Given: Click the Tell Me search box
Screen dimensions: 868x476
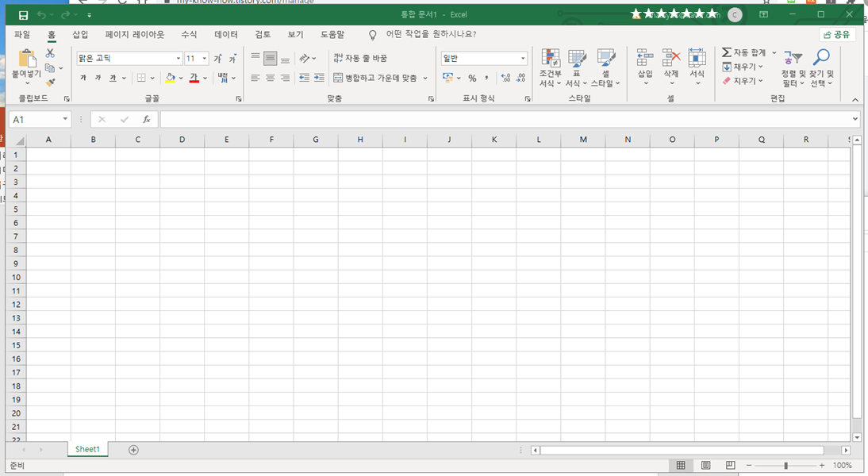Looking at the screenshot, I should (x=430, y=34).
